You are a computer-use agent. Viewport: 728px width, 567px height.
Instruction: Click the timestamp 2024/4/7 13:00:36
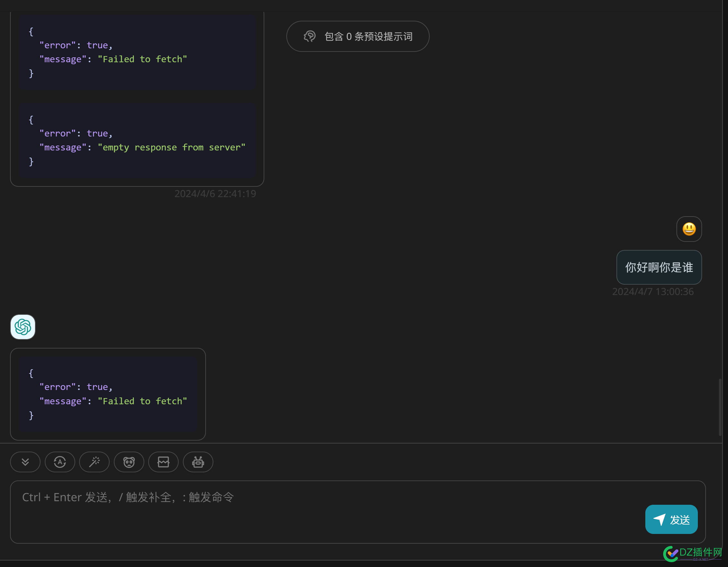coord(653,292)
